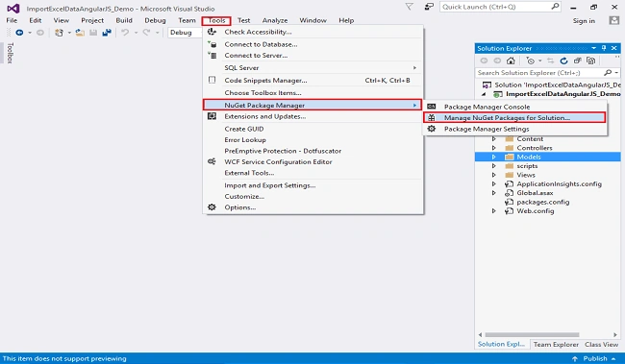Screen dimensions: 625x364
Task: Click the Navigate Forward toolbar icon
Action: click(40, 33)
